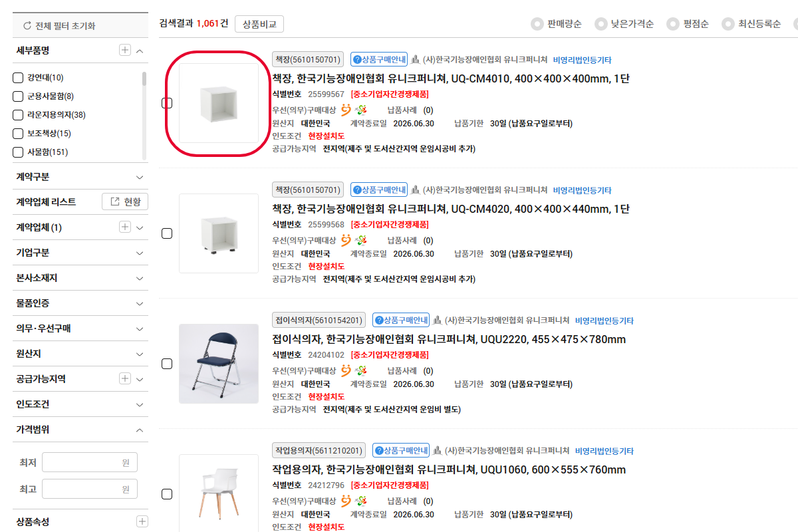798x532 pixels.
Task: Click the 최저 minimum price input field
Action: [89, 462]
